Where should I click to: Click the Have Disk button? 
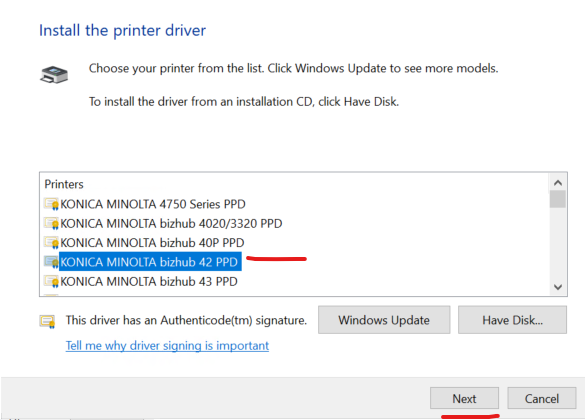512,320
